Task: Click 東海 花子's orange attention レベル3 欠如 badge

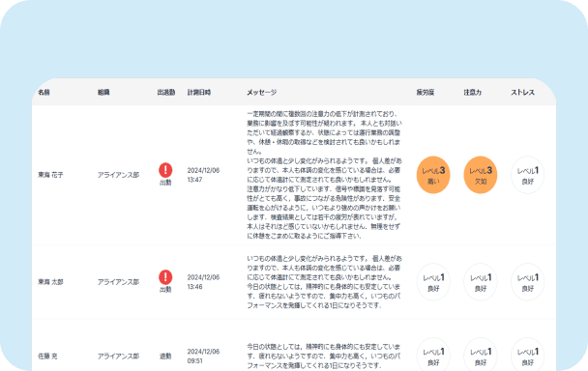Action: pos(481,175)
